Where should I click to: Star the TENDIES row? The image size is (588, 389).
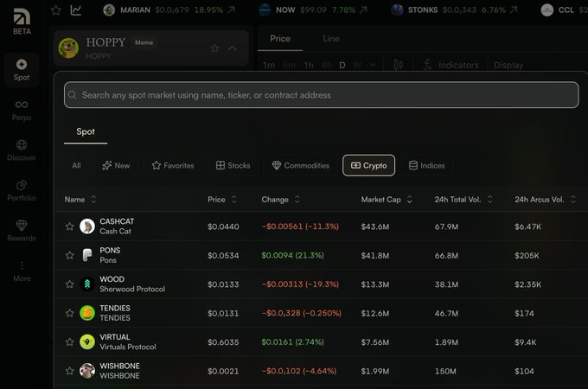(70, 313)
